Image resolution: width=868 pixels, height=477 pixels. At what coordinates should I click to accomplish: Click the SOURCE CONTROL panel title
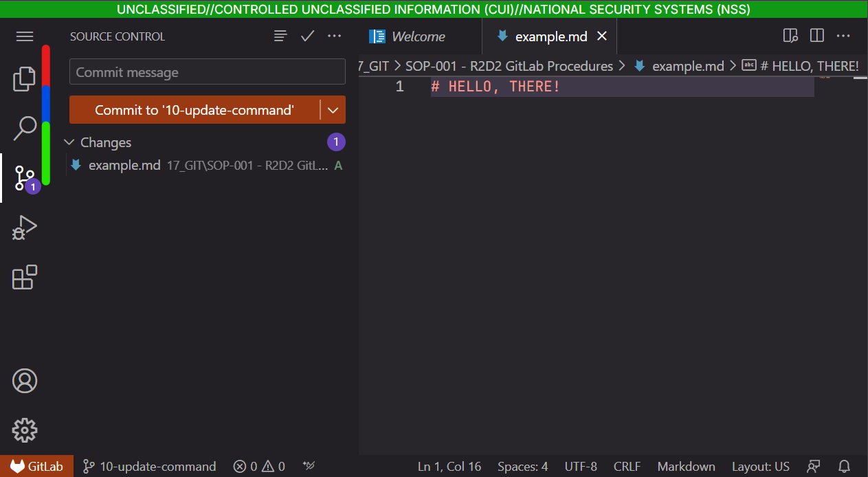point(118,36)
